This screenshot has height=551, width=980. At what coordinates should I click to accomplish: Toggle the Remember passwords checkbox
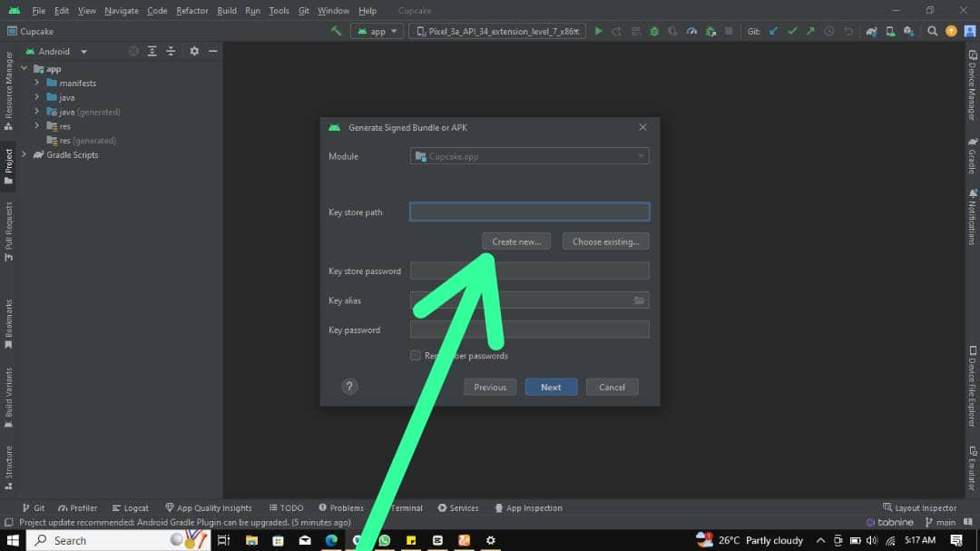pos(415,355)
